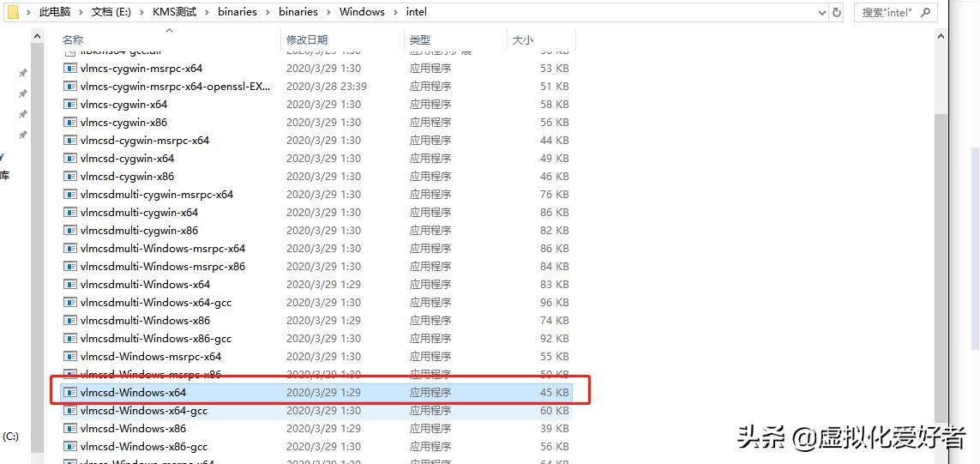Screen dimensions: 980x464
Task: Click the vlmcsdmulti-cygwin-msrpc-x64 file icon
Action: 70,195
